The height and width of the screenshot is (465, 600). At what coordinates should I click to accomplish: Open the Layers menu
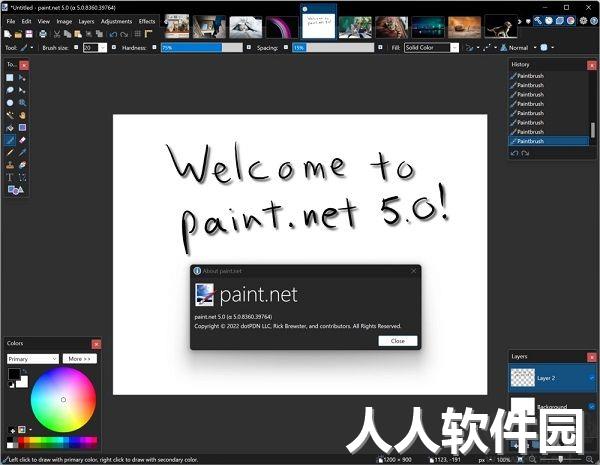coord(86,21)
